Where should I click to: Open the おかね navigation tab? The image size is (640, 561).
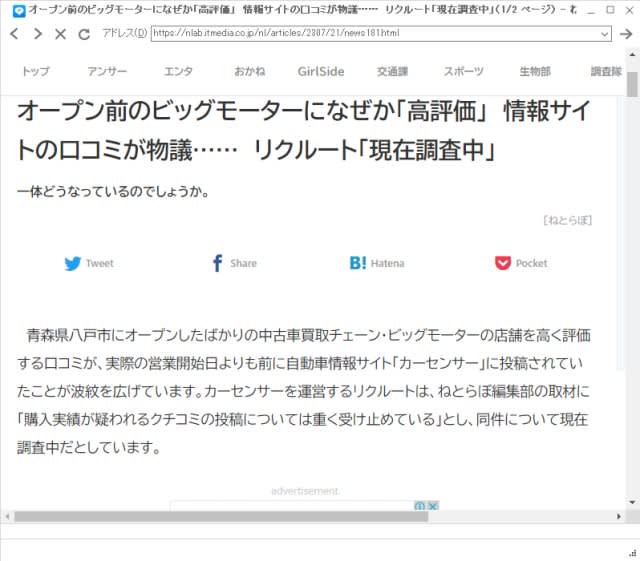[x=249, y=71]
